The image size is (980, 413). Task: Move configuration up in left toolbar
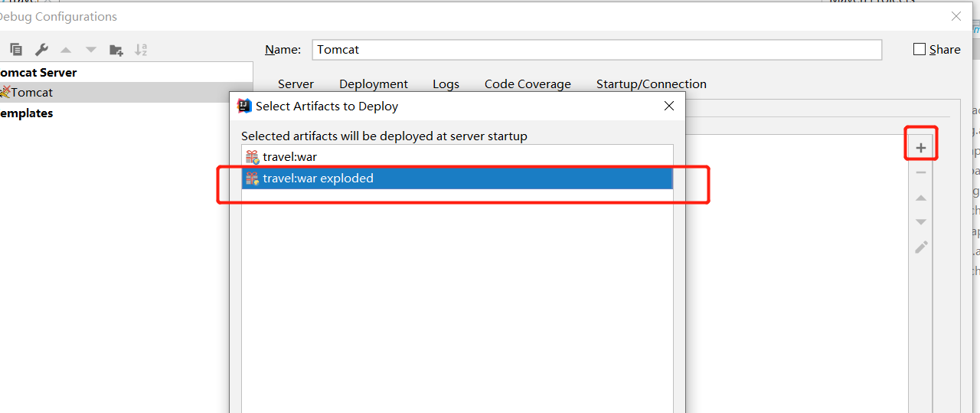click(66, 50)
